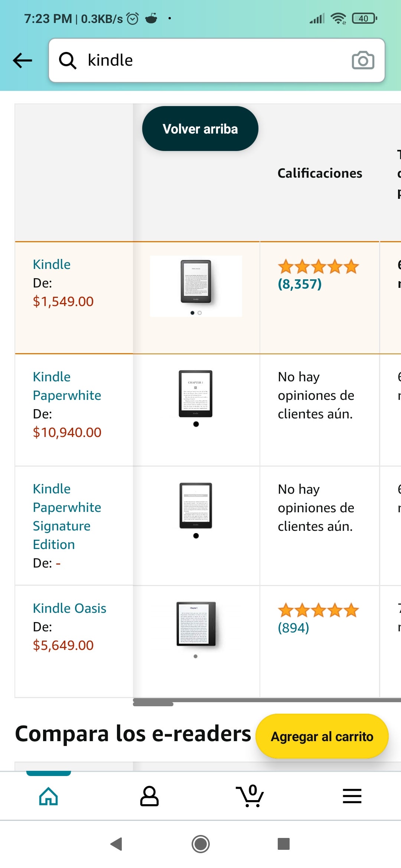
Task: Open the Kindle Oasis link
Action: tap(69, 608)
